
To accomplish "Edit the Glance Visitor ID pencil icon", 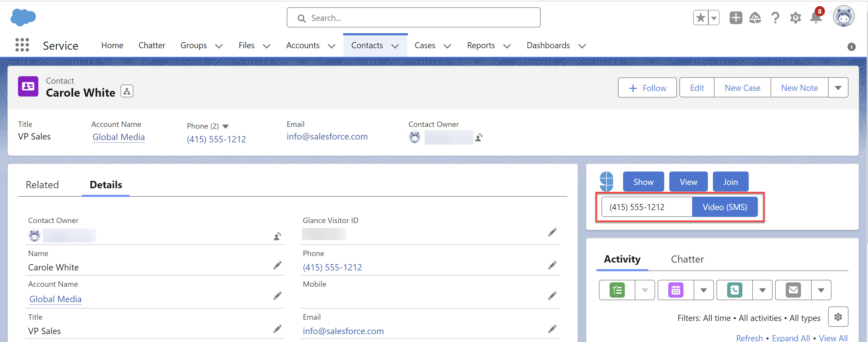I will pos(552,232).
